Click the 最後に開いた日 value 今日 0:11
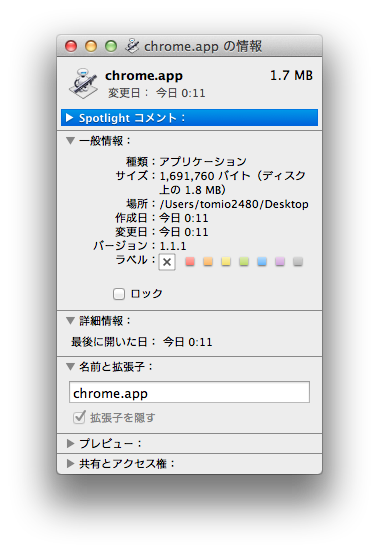 188,342
